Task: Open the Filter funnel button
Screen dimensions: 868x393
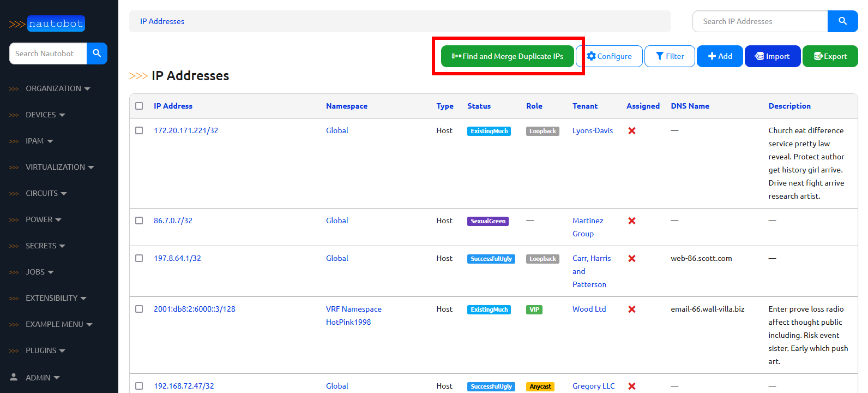Action: [x=670, y=56]
